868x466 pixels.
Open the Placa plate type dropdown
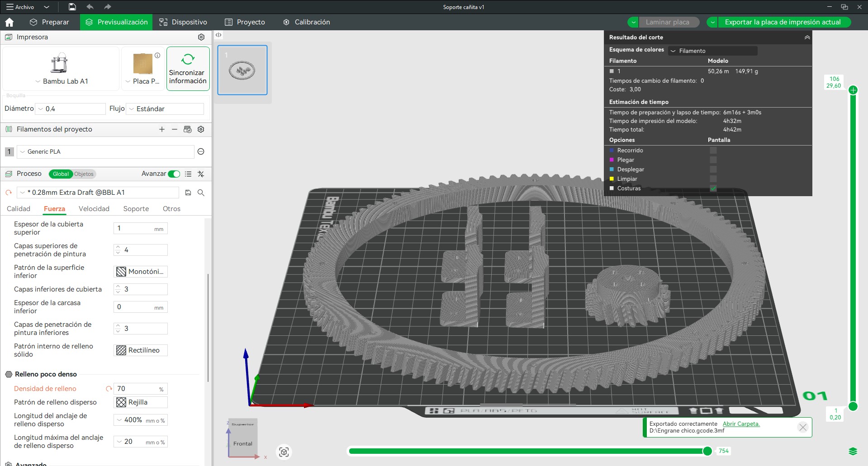pos(142,81)
